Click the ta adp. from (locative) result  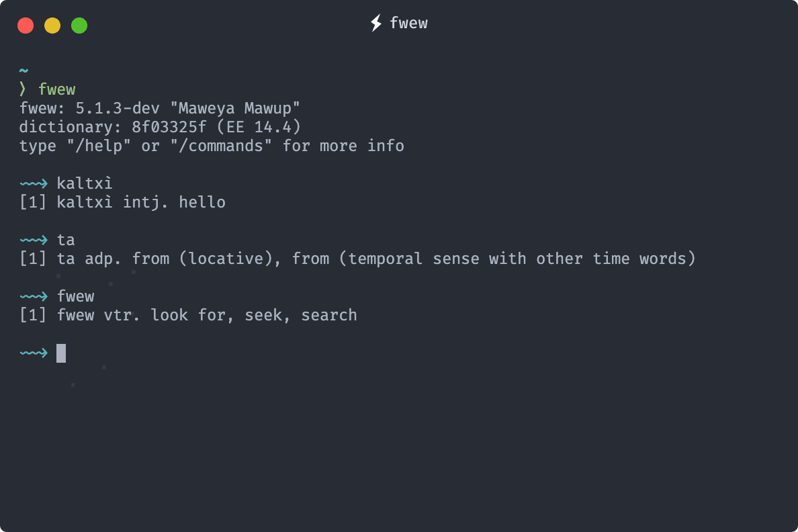point(357,259)
